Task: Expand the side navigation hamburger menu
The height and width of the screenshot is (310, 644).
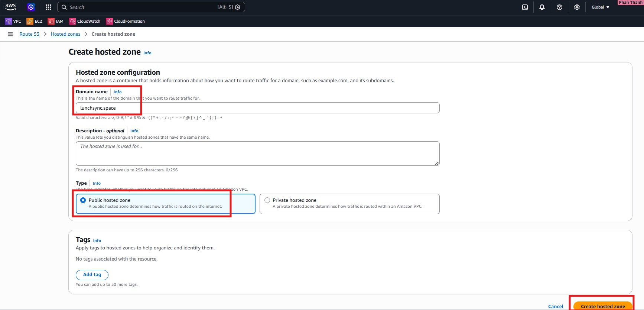Action: [10, 34]
